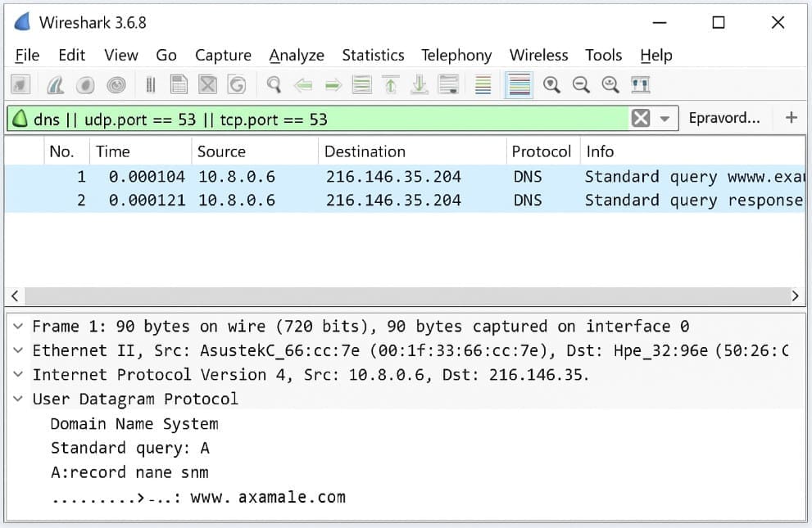Restart the capture using the spiral icon
Screen dimensions: 812x528
tap(116, 85)
